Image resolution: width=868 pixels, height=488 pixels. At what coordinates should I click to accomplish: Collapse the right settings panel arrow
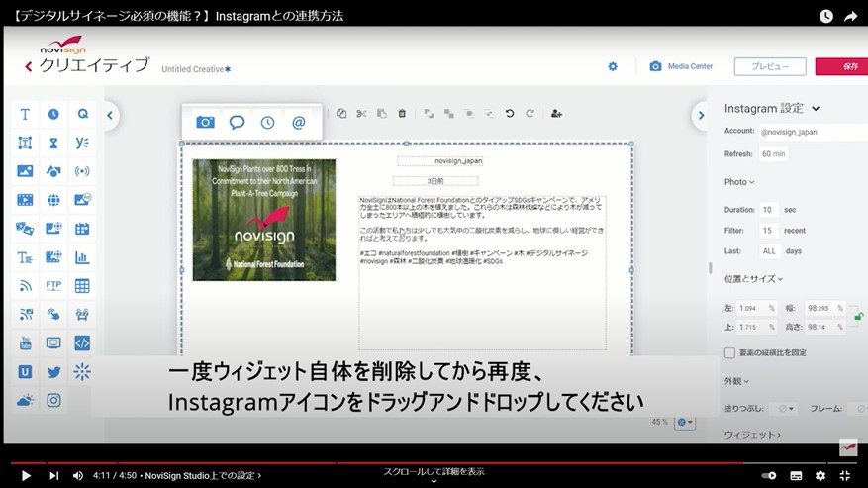(x=701, y=115)
